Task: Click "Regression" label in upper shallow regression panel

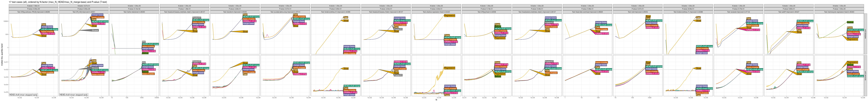Action: [x=449, y=15]
